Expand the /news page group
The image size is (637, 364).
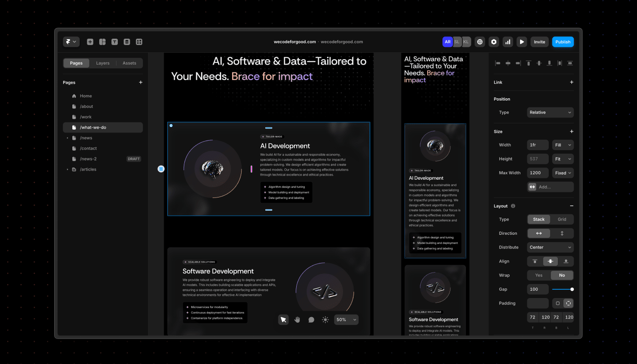67,138
